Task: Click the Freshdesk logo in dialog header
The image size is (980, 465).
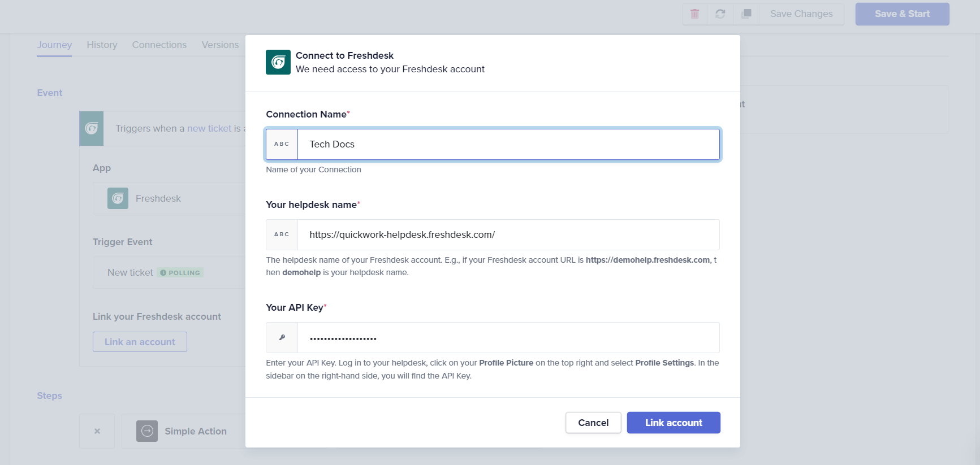Action: [x=278, y=62]
